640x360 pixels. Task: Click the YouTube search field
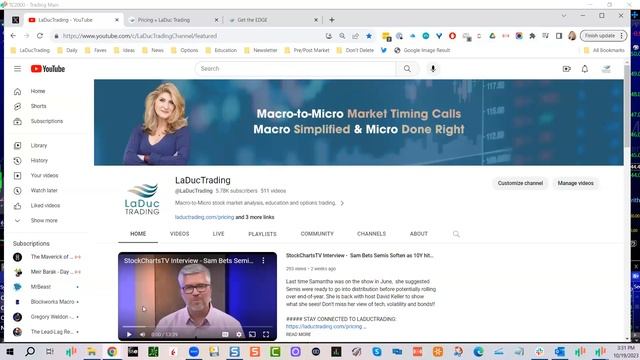point(296,69)
